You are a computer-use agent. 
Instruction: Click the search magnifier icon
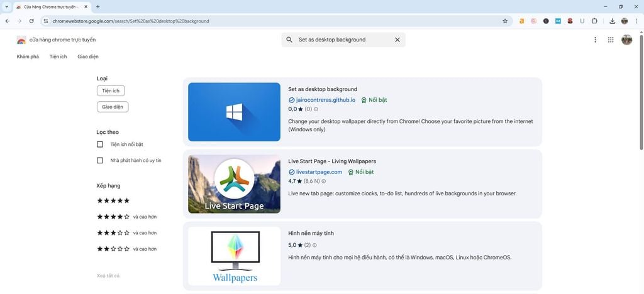click(289, 40)
